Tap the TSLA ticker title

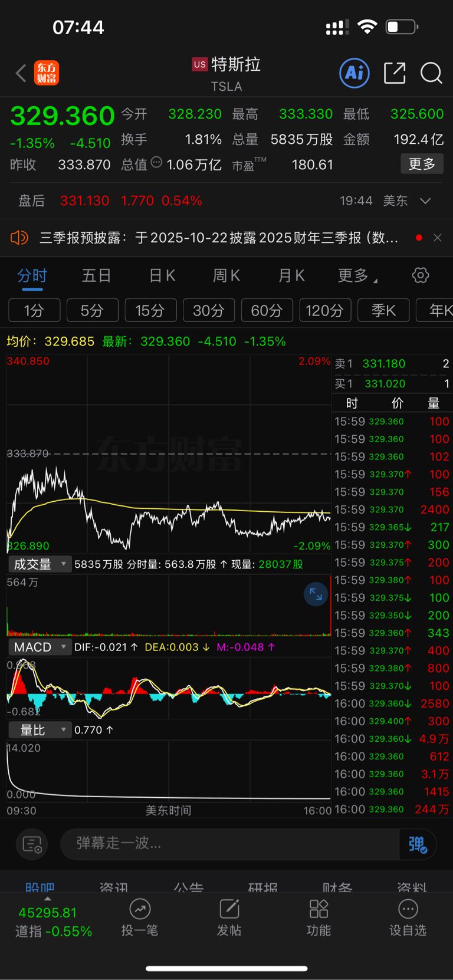(x=226, y=87)
